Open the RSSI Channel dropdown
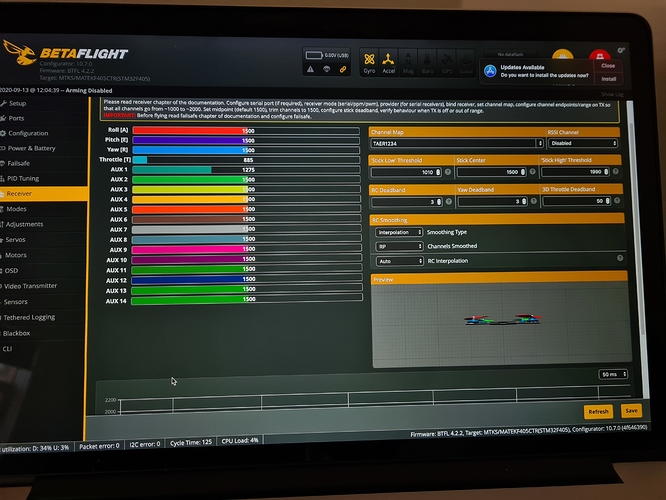The height and width of the screenshot is (500, 666). pyautogui.click(x=583, y=143)
